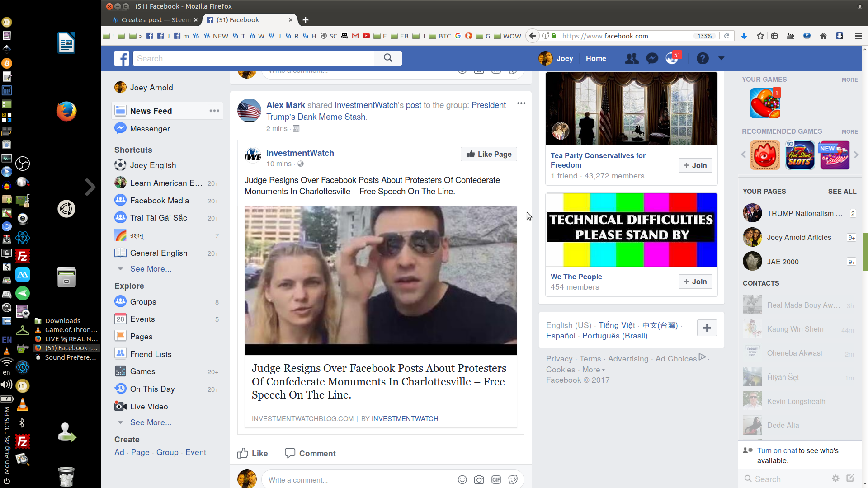Open the account settings dropdown arrow
Screen dimensions: 868x488
click(721, 58)
